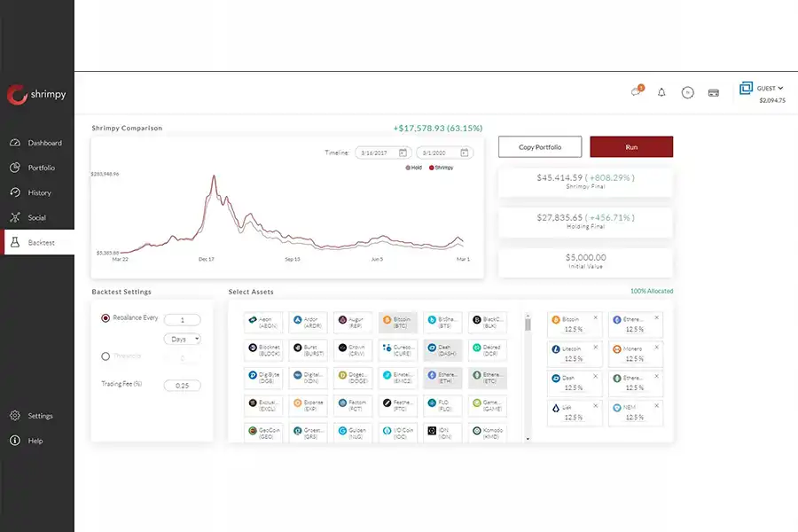Toggle the selected Ethereum Classic (ETC) tile
Screen dimensions: 798x532
point(488,378)
